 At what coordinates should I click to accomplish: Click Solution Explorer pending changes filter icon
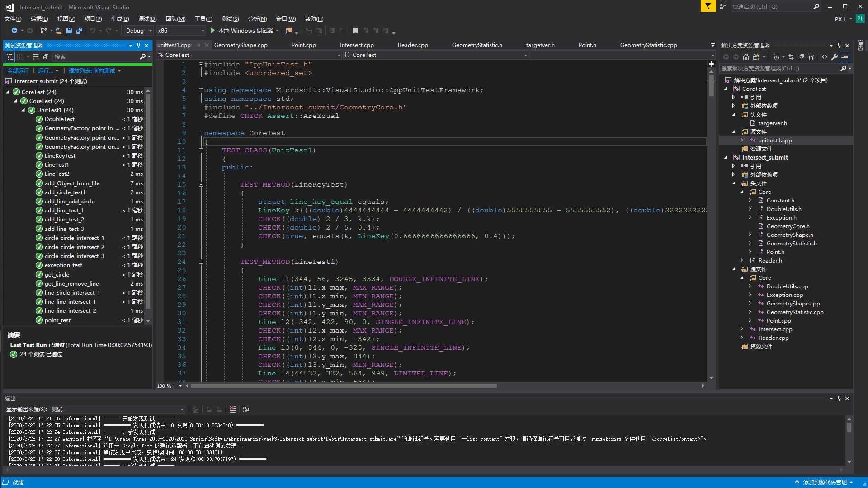(776, 57)
